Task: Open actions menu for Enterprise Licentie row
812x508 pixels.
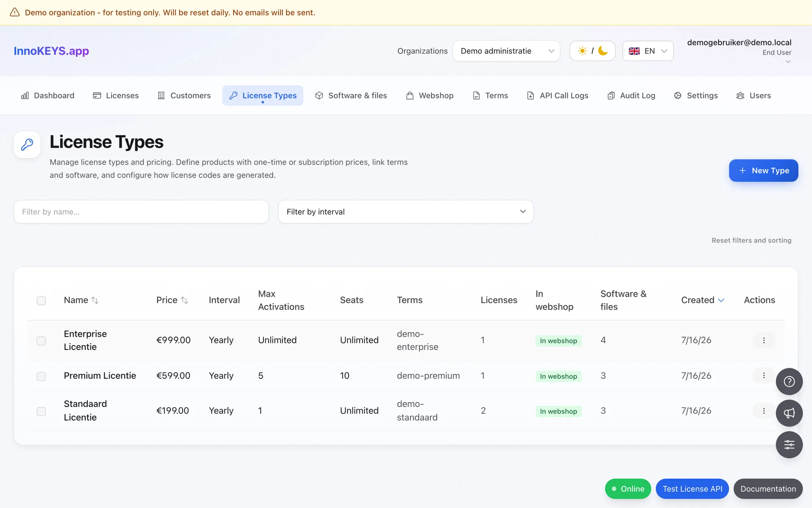Action: 764,340
